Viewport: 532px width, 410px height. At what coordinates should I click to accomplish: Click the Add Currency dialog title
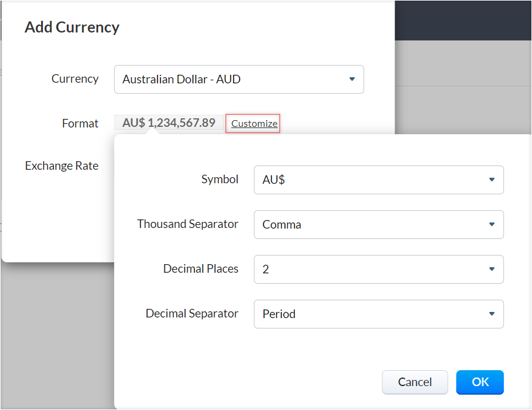72,28
